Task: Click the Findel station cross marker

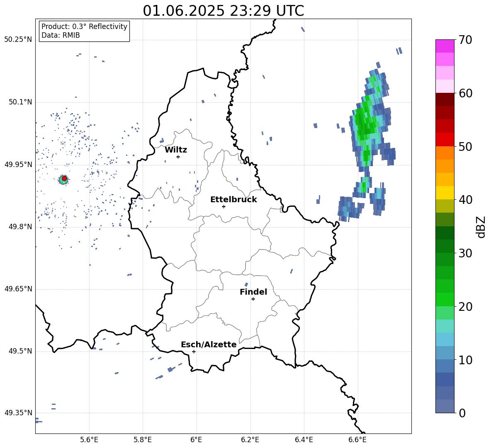Action: tap(253, 299)
